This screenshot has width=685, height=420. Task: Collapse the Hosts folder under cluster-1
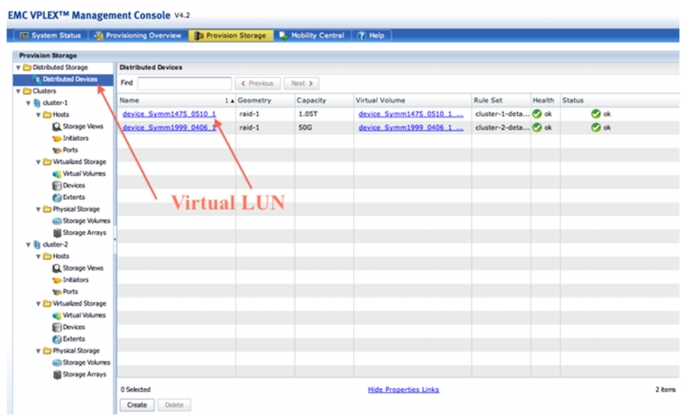pos(38,115)
